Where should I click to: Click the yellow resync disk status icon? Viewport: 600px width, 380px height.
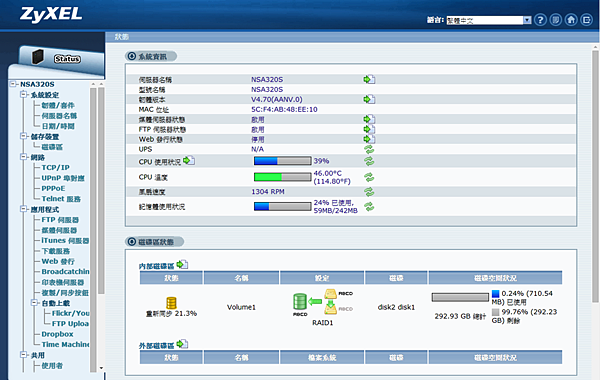tap(171, 303)
